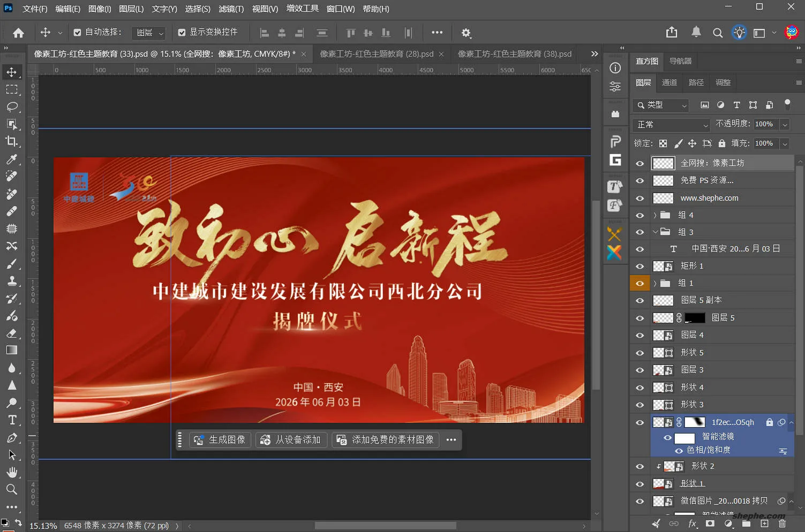Image resolution: width=805 pixels, height=532 pixels.
Task: Select the Eyedropper tool
Action: [x=12, y=159]
